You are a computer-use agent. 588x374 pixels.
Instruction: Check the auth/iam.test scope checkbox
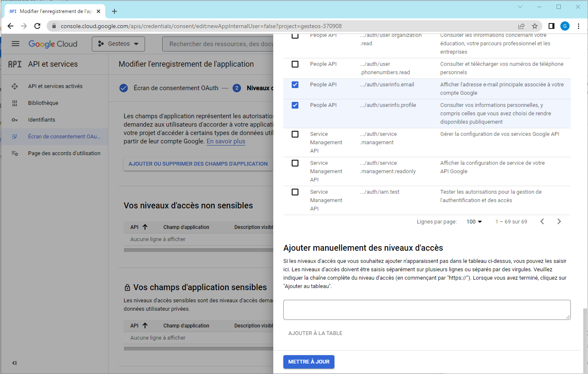coord(295,192)
